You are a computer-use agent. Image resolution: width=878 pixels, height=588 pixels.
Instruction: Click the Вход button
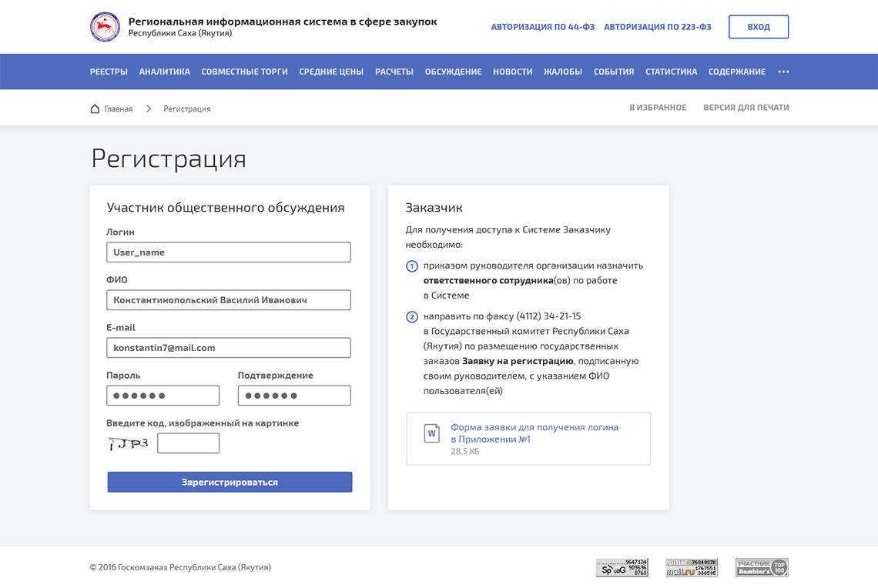click(x=758, y=27)
